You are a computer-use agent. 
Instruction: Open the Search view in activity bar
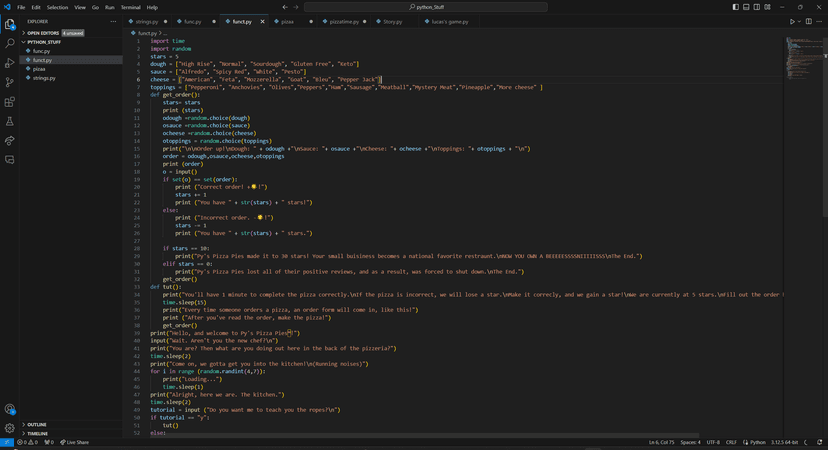(10, 43)
